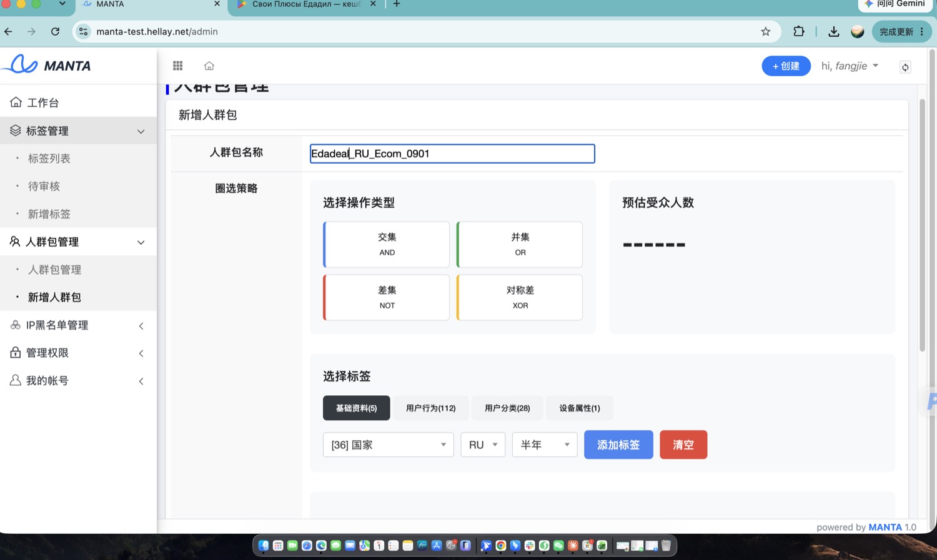This screenshot has width=937, height=560.
Task: Click the red 清空 button
Action: 683,445
